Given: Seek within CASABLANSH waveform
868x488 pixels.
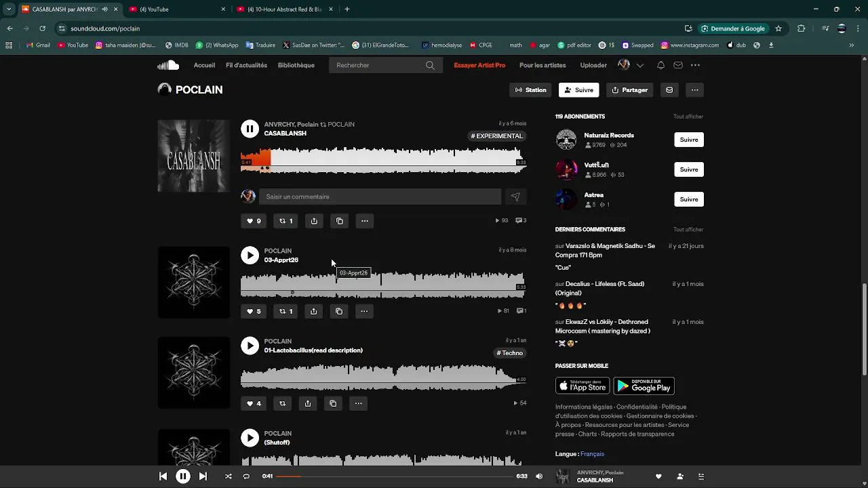Looking at the screenshot, I should [x=383, y=160].
